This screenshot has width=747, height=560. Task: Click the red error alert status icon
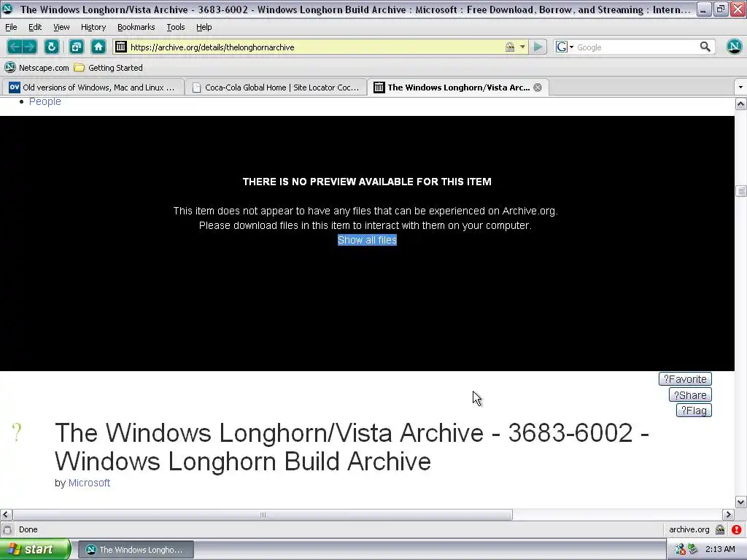click(x=737, y=529)
